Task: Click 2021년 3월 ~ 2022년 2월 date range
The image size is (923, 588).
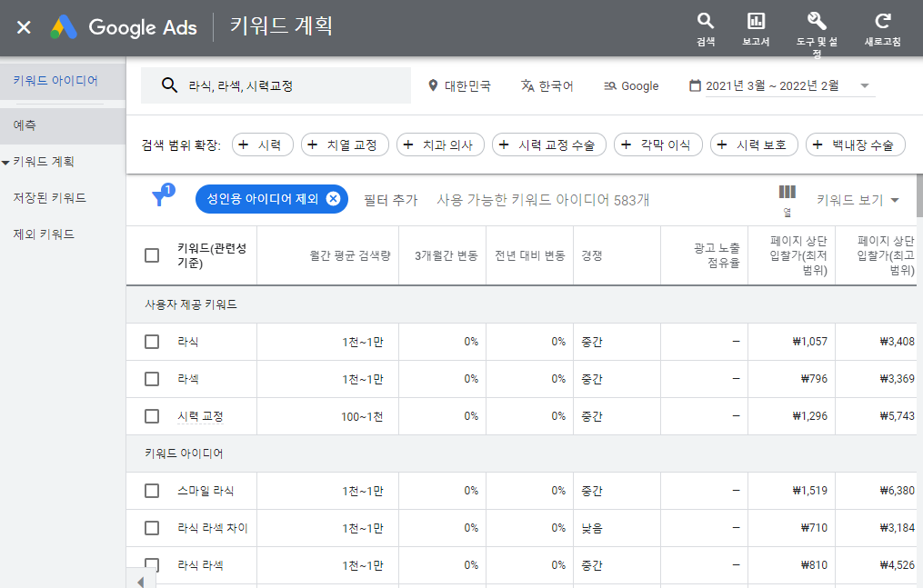Action: click(x=772, y=85)
